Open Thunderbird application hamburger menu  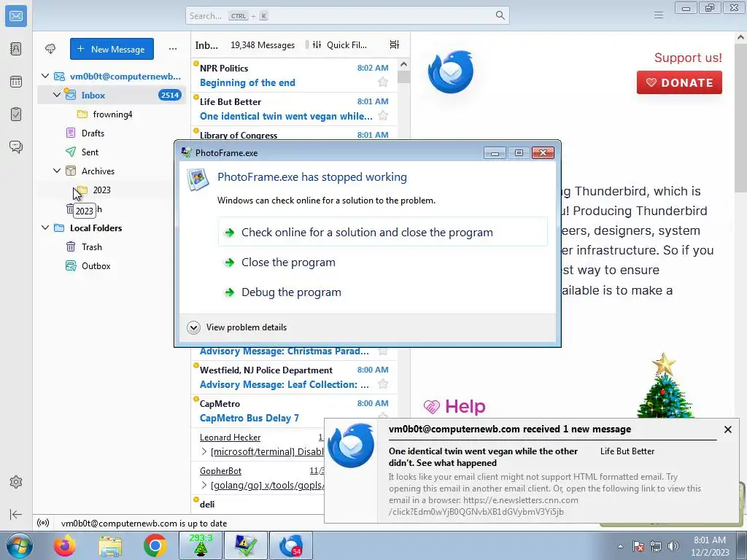point(659,15)
